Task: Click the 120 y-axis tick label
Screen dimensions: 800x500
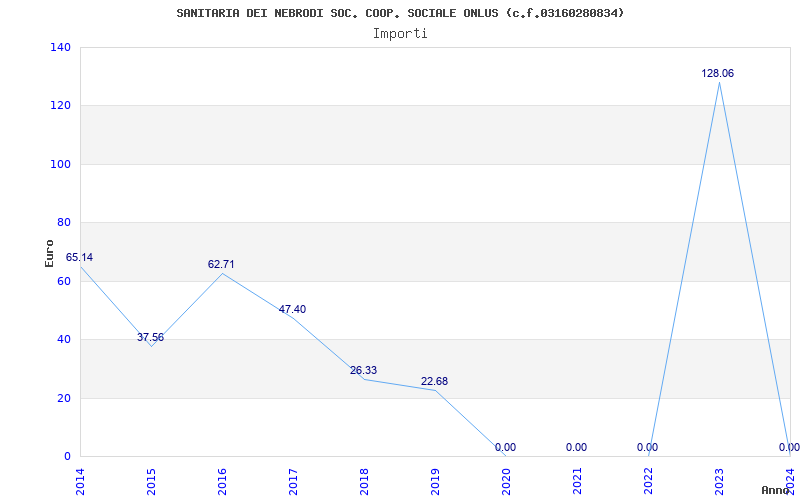Action: tap(61, 106)
